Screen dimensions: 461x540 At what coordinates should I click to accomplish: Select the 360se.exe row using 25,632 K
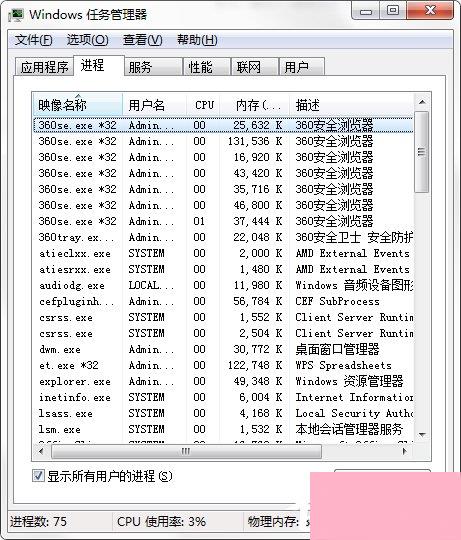coord(223,125)
